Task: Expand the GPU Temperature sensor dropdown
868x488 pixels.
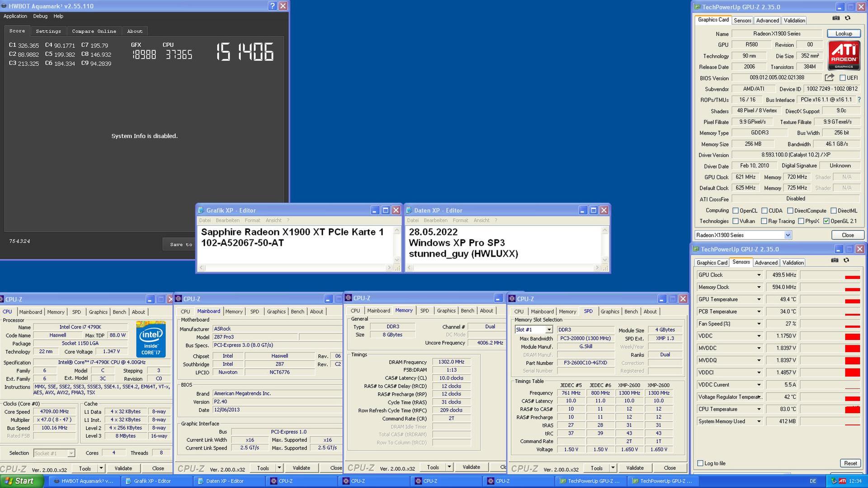Action: (759, 299)
